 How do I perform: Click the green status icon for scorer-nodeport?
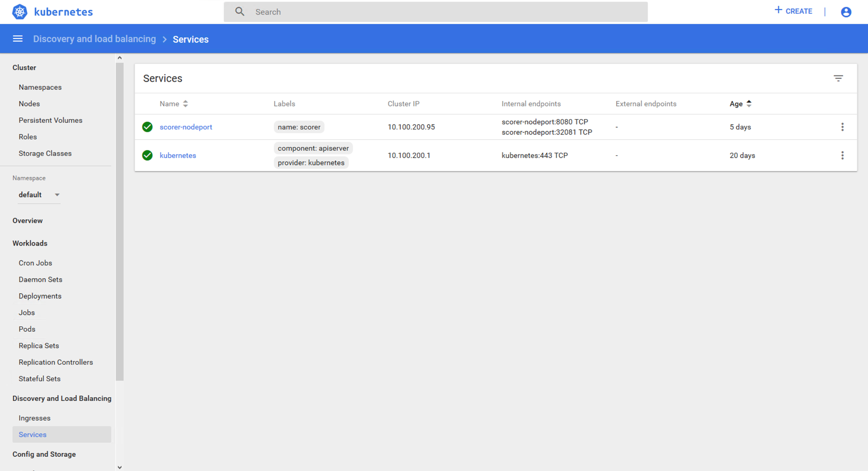(x=147, y=127)
